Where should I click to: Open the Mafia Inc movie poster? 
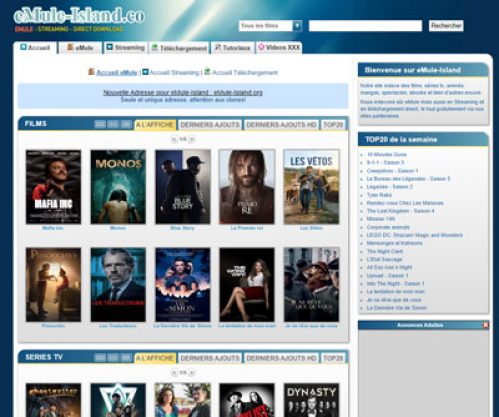click(x=53, y=187)
